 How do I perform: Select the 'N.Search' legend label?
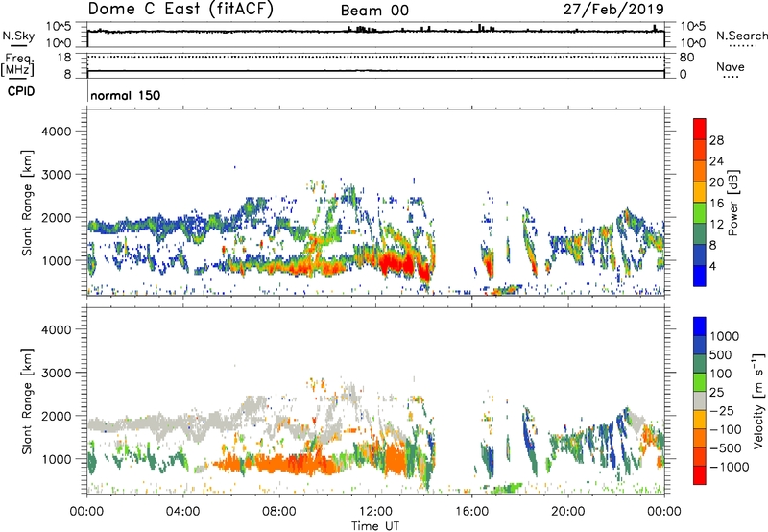(x=741, y=36)
